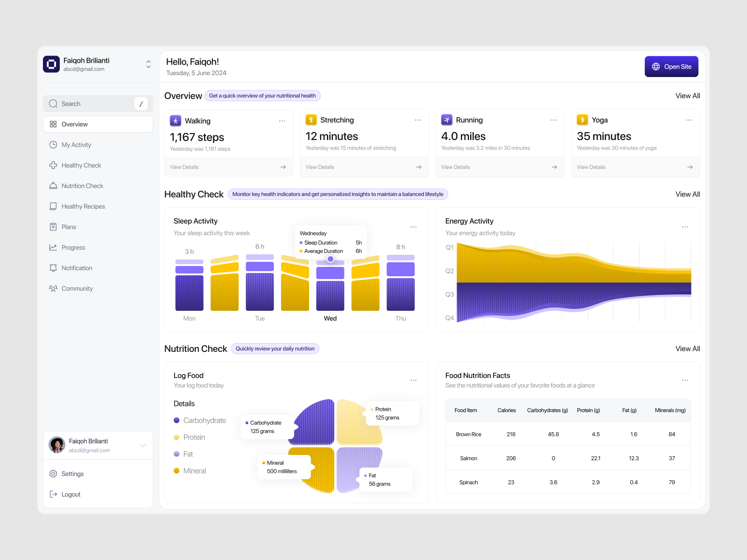Expand the profile dropdown at the bottom sidebar

tap(143, 445)
